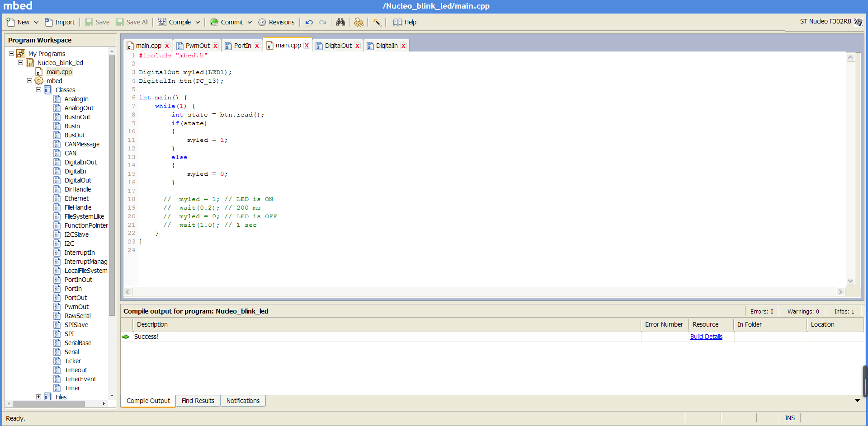Image resolution: width=868 pixels, height=426 pixels.
Task: Click the binoculars Find icon
Action: 340,22
